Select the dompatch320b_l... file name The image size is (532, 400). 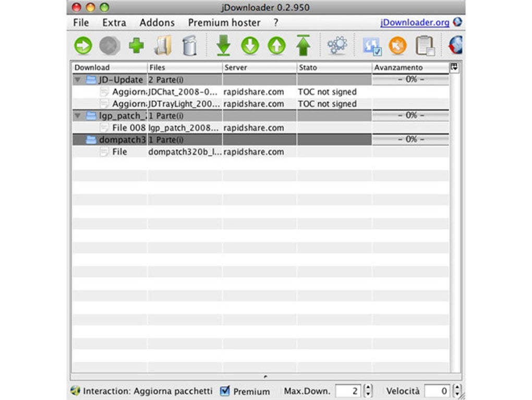tap(185, 152)
